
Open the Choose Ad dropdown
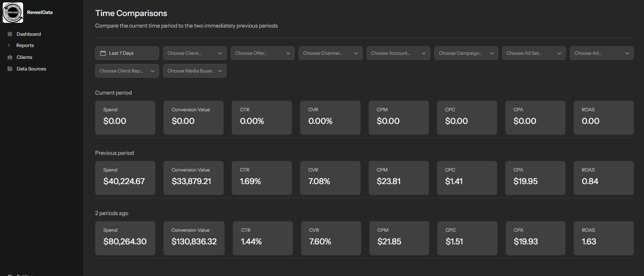(x=602, y=53)
